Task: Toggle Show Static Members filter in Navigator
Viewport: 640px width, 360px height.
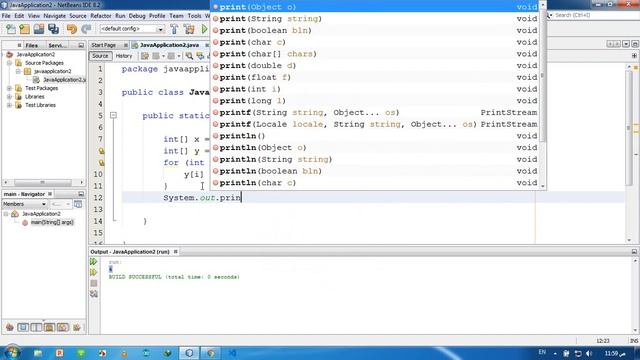Action: [36, 327]
